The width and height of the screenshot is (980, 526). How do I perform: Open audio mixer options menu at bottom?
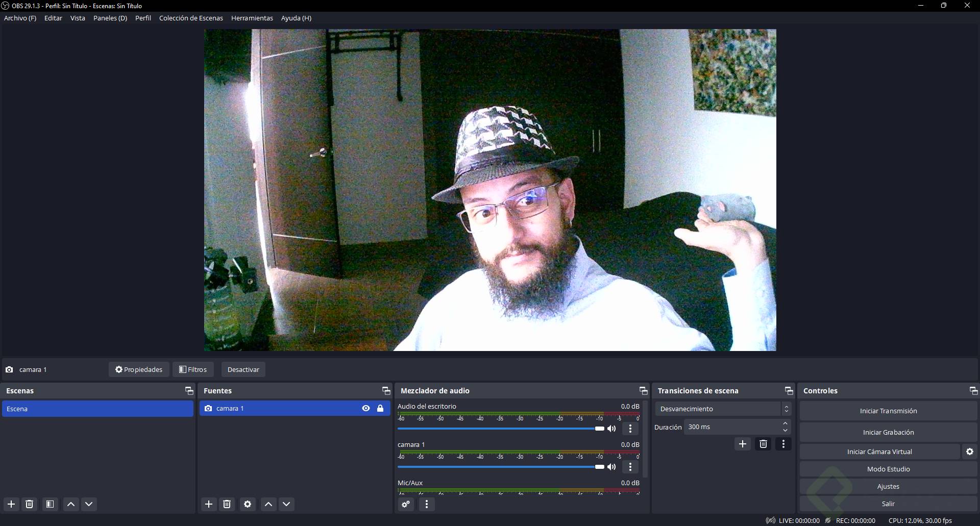(427, 504)
